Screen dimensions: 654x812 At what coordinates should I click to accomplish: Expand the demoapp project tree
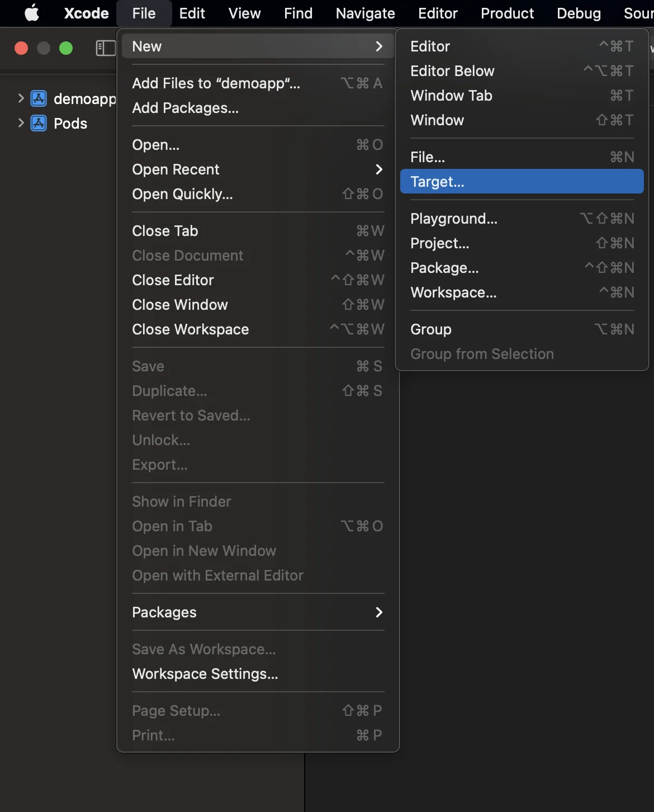[x=21, y=99]
